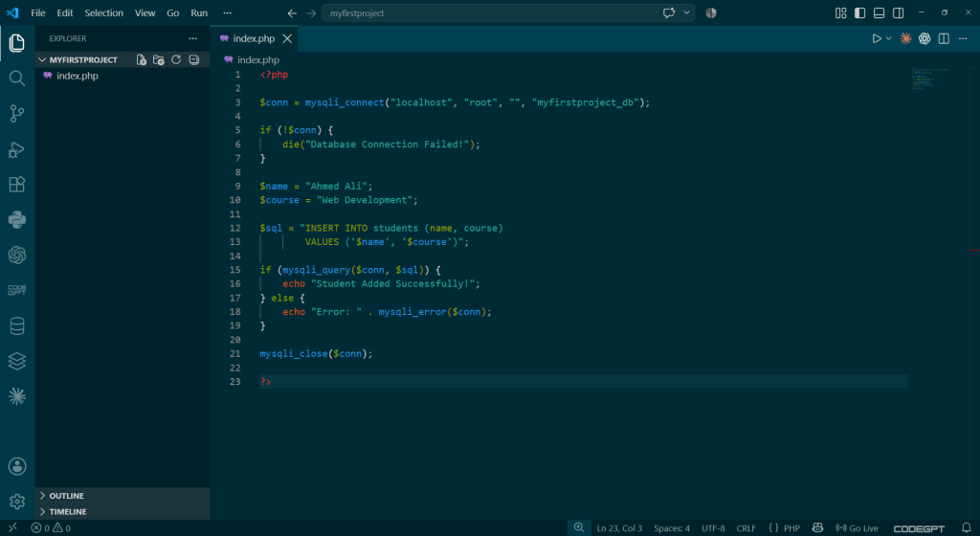Open the Run menu
The height and width of the screenshot is (536, 980).
pyautogui.click(x=199, y=13)
